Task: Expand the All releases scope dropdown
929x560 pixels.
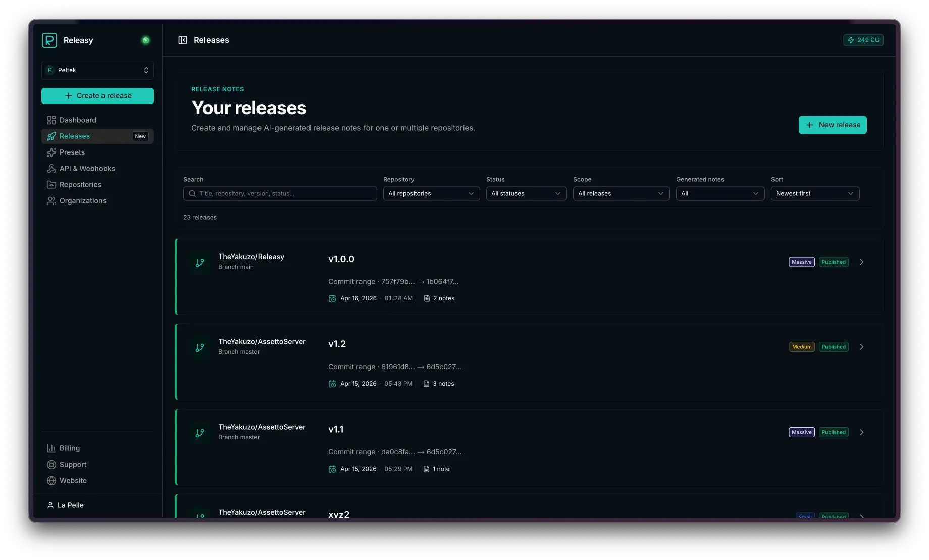Action: click(x=621, y=194)
